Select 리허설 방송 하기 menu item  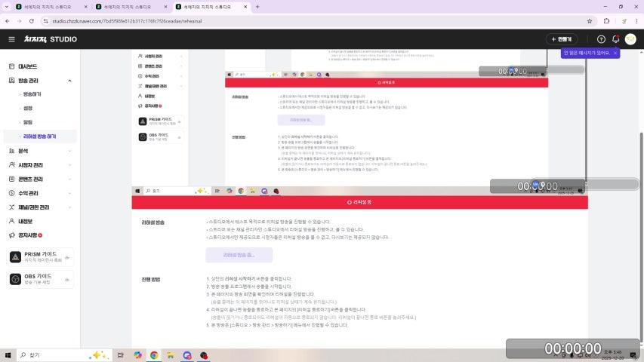pos(39,137)
